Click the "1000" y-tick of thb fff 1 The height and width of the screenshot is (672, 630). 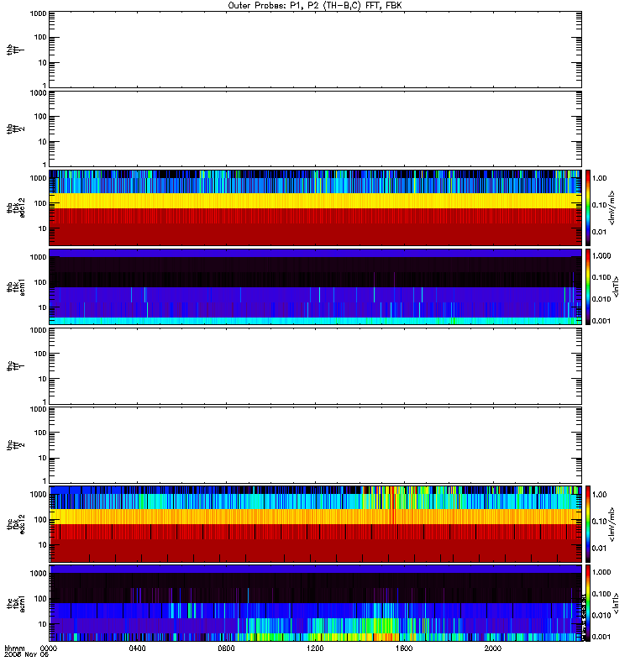[x=38, y=13]
